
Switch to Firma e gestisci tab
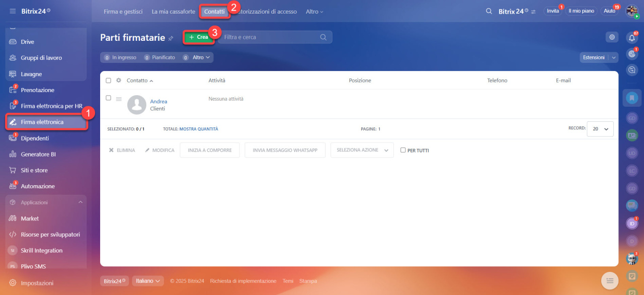point(123,12)
